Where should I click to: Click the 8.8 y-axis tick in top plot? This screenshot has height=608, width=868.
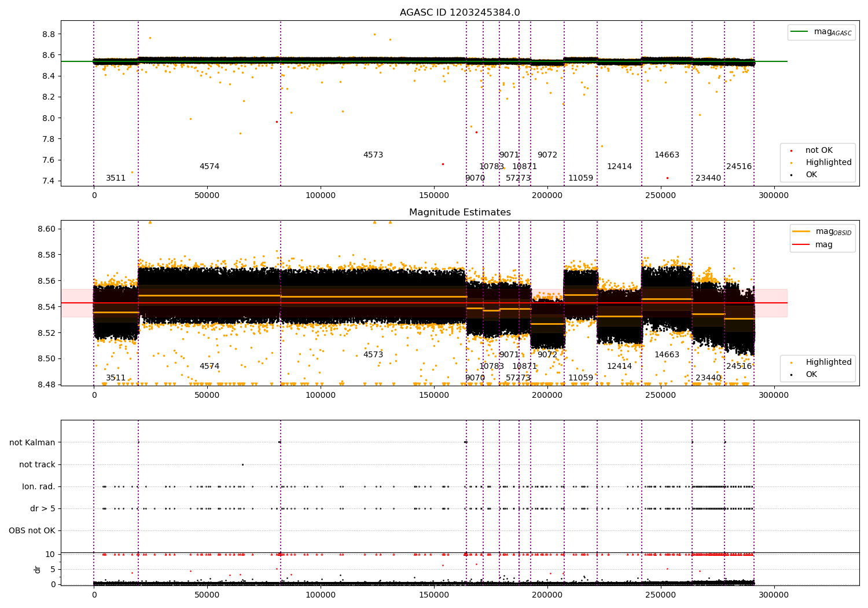(x=49, y=34)
